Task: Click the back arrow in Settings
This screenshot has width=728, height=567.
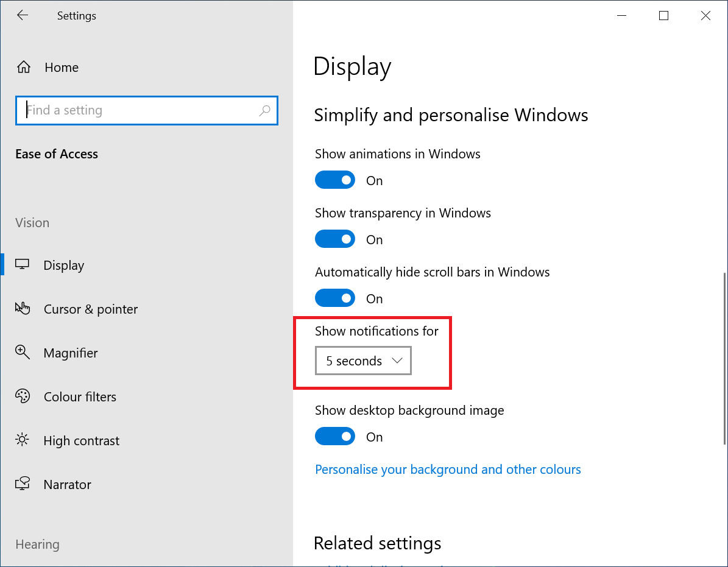Action: [x=23, y=15]
